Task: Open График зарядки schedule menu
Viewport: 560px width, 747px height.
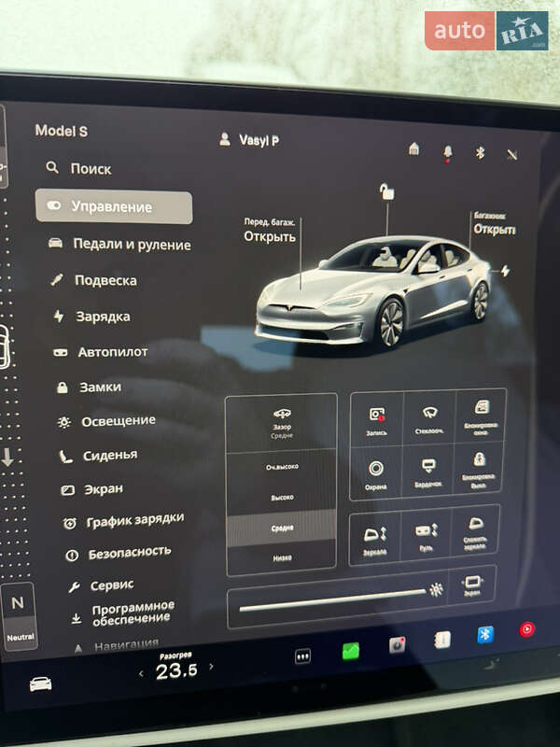Action: [x=123, y=521]
